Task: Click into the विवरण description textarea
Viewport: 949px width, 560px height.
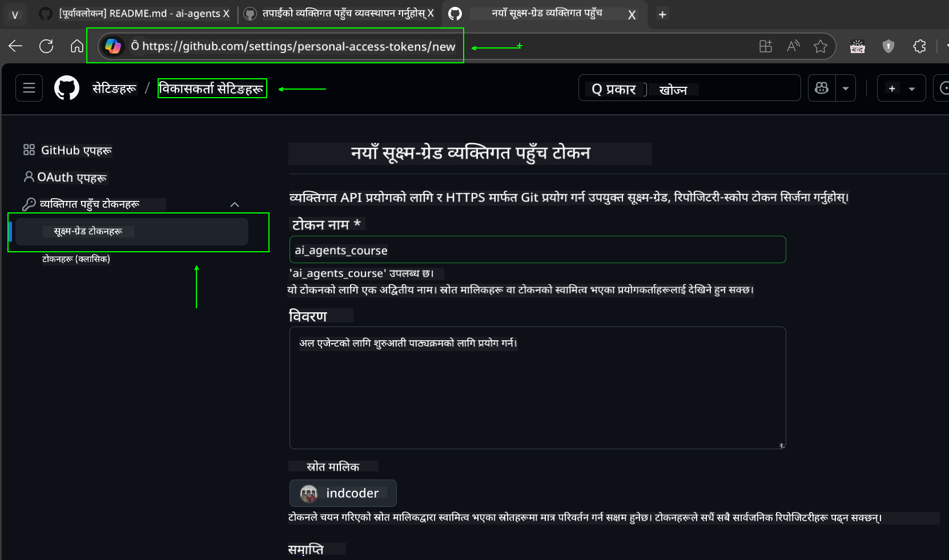Action: point(537,388)
